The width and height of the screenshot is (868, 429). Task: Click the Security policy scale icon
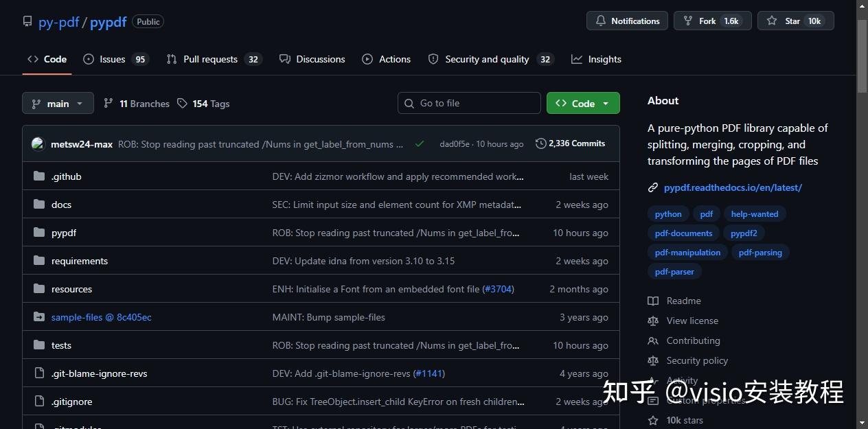coord(653,360)
